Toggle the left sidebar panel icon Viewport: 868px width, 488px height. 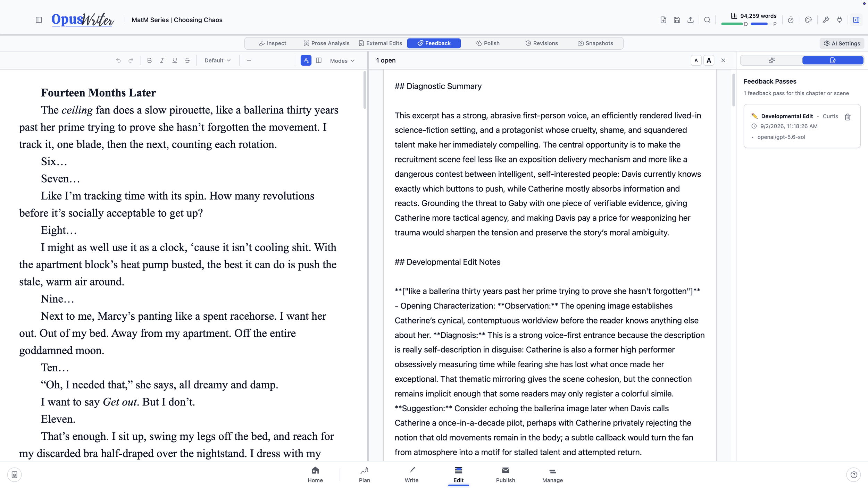(39, 20)
